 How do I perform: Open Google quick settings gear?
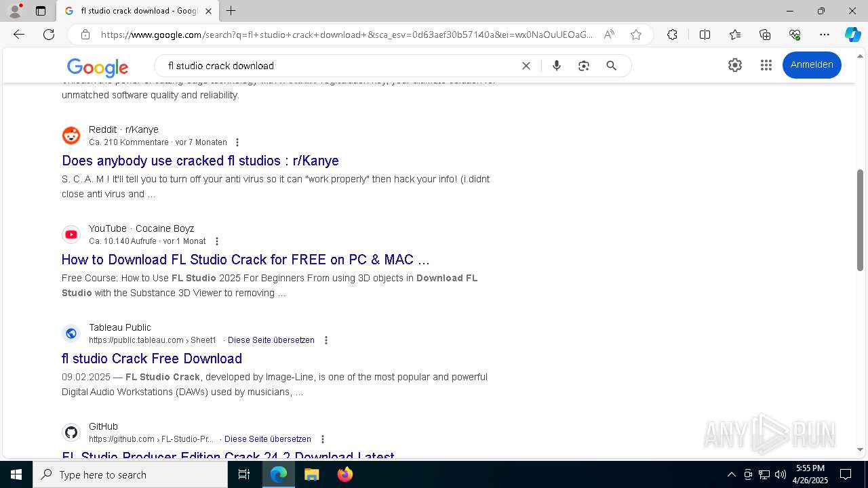(x=735, y=65)
